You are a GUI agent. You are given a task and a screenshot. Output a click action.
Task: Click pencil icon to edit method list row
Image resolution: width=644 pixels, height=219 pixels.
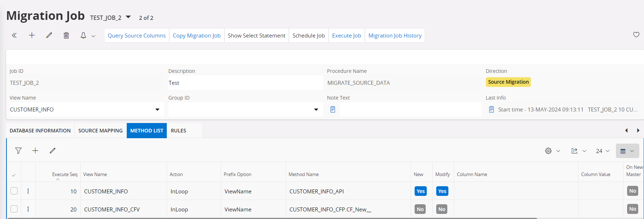click(x=53, y=151)
